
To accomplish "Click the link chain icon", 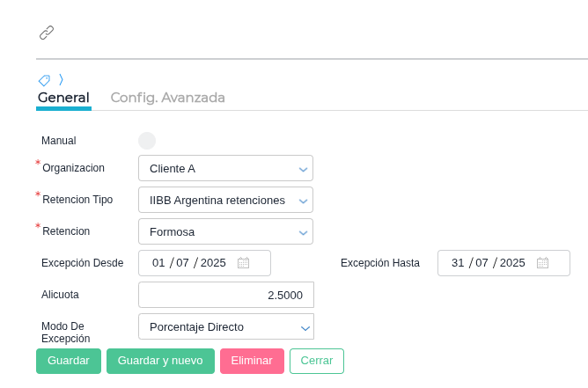I will coord(47,33).
